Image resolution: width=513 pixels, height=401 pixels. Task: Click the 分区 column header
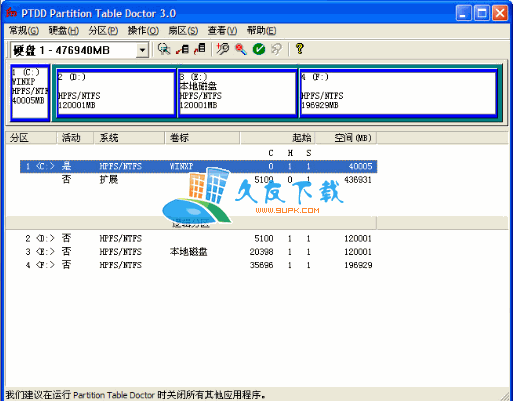pos(31,138)
